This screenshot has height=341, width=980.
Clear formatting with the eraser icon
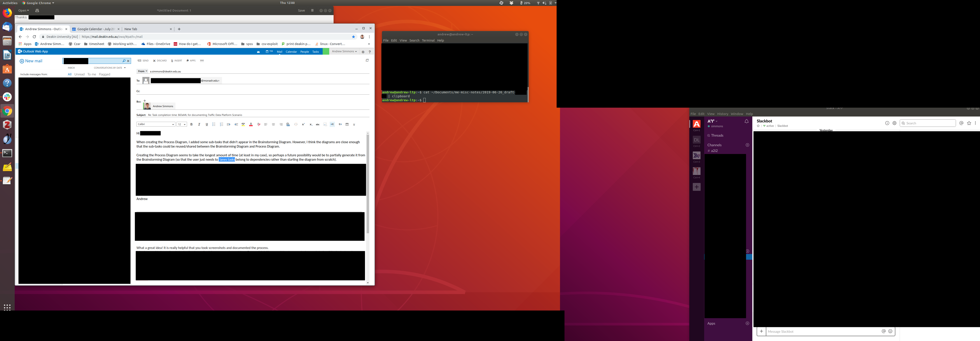[x=259, y=124]
